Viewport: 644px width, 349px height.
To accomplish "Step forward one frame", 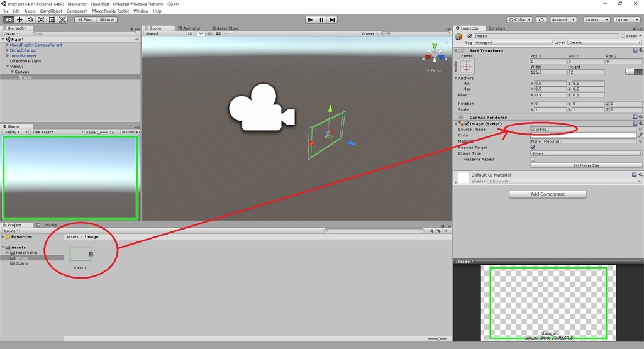I will tap(332, 19).
